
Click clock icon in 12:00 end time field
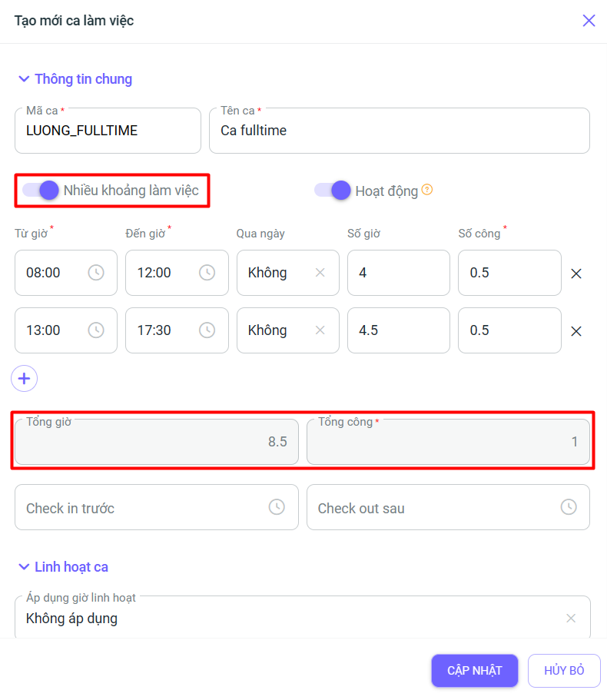(207, 272)
